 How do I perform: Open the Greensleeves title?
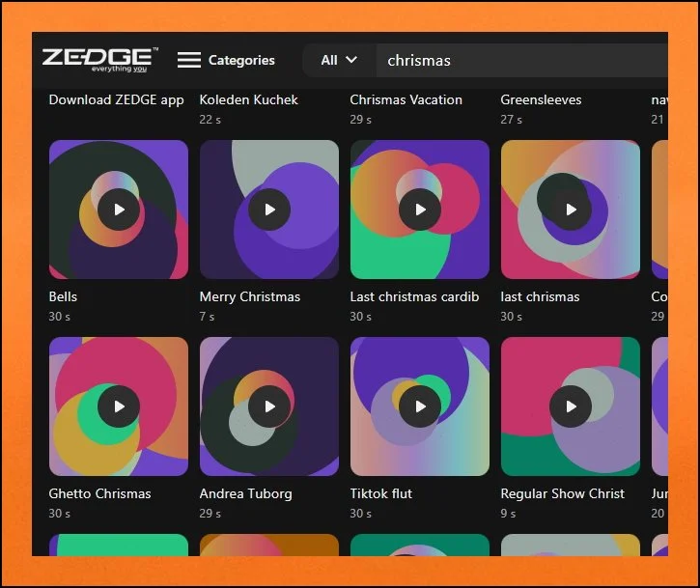tap(541, 99)
